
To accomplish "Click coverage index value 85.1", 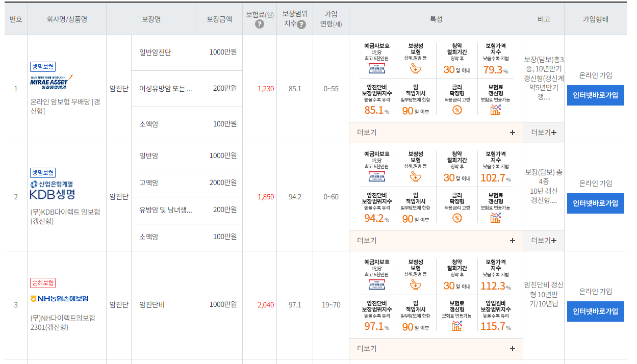I will click(x=295, y=89).
